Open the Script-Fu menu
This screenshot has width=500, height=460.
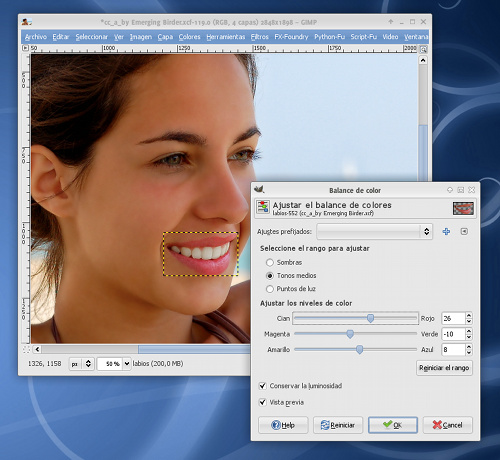point(363,37)
